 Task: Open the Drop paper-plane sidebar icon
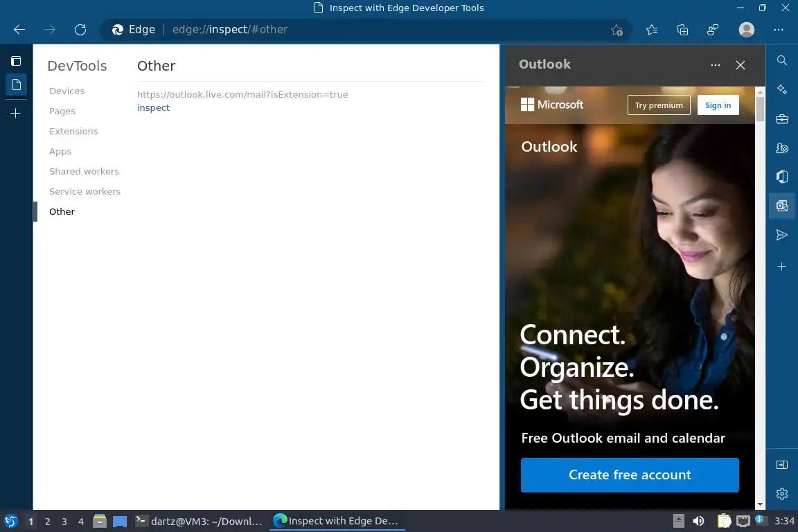[x=782, y=235]
